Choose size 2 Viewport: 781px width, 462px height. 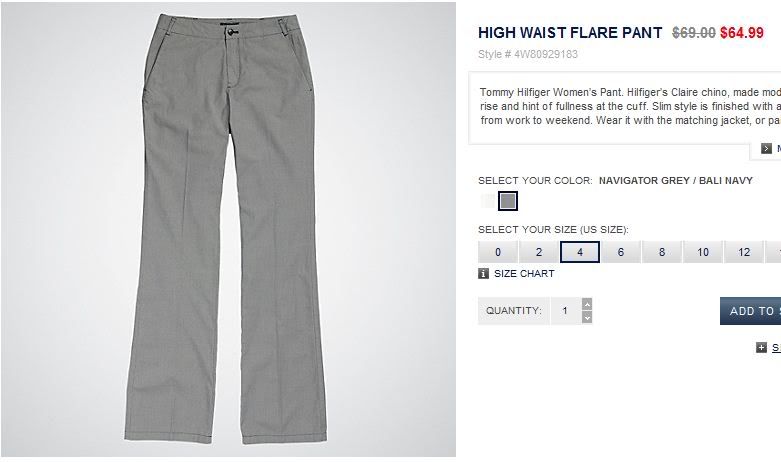[538, 252]
